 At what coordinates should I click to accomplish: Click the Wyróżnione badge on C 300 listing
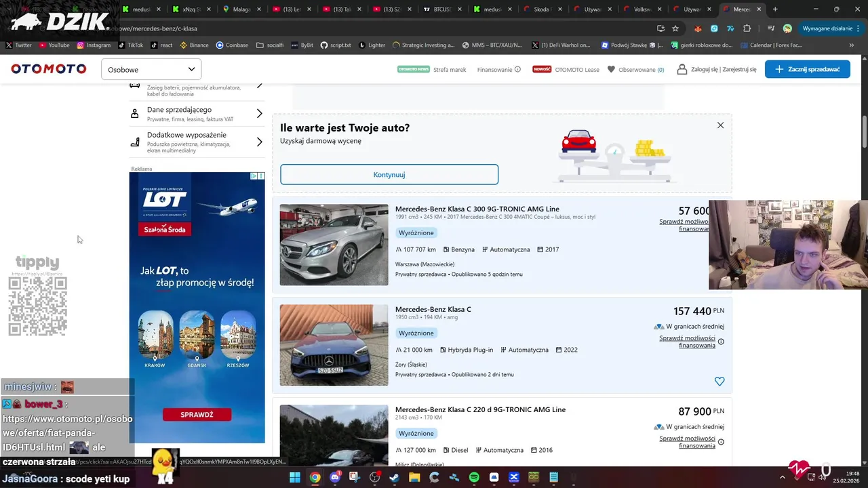(416, 232)
